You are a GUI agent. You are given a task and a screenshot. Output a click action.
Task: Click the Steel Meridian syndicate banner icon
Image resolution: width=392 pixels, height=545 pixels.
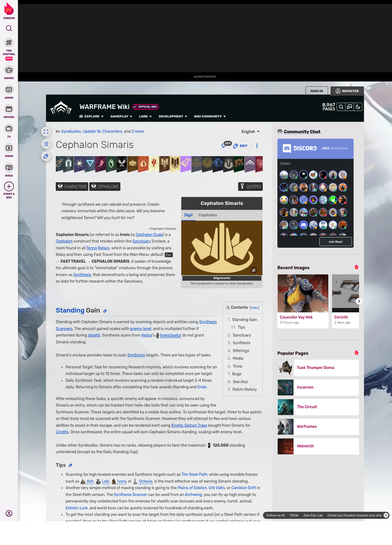point(60,164)
